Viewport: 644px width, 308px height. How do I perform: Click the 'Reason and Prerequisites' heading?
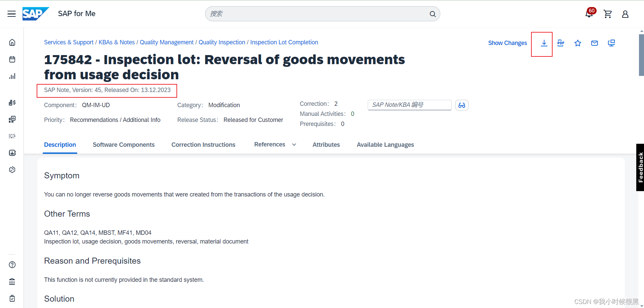pyautogui.click(x=92, y=261)
